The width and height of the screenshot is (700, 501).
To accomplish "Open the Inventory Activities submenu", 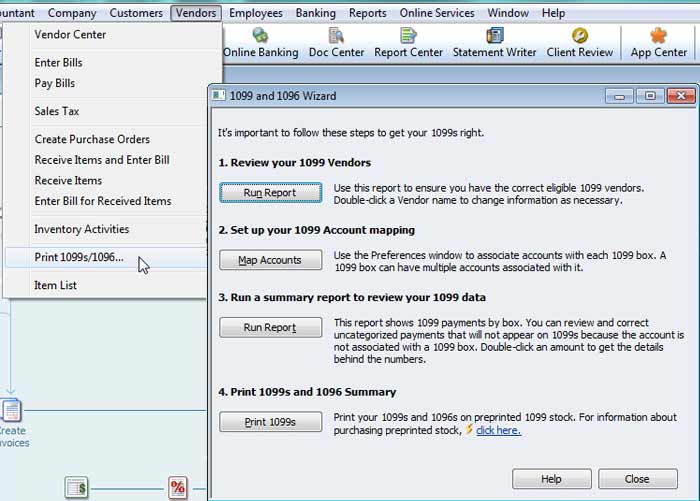I will point(106,229).
